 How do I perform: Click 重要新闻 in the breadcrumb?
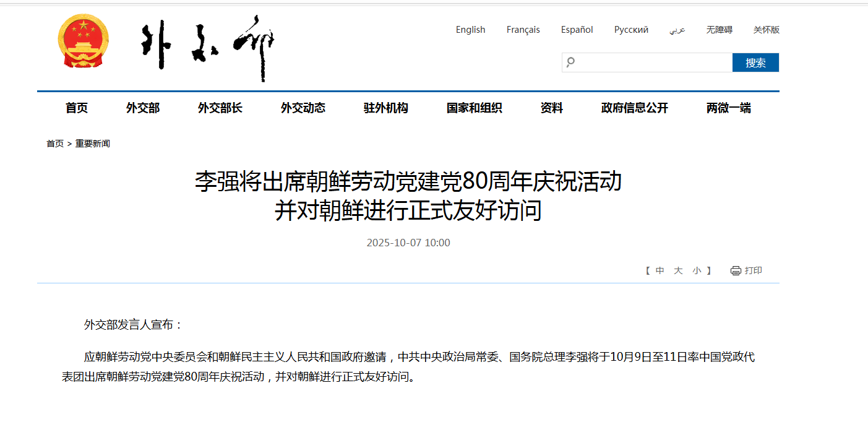pos(93,144)
